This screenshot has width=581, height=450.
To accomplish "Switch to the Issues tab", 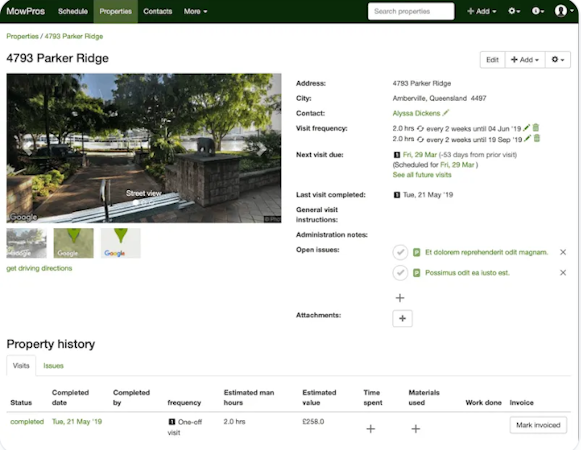I will [x=53, y=366].
